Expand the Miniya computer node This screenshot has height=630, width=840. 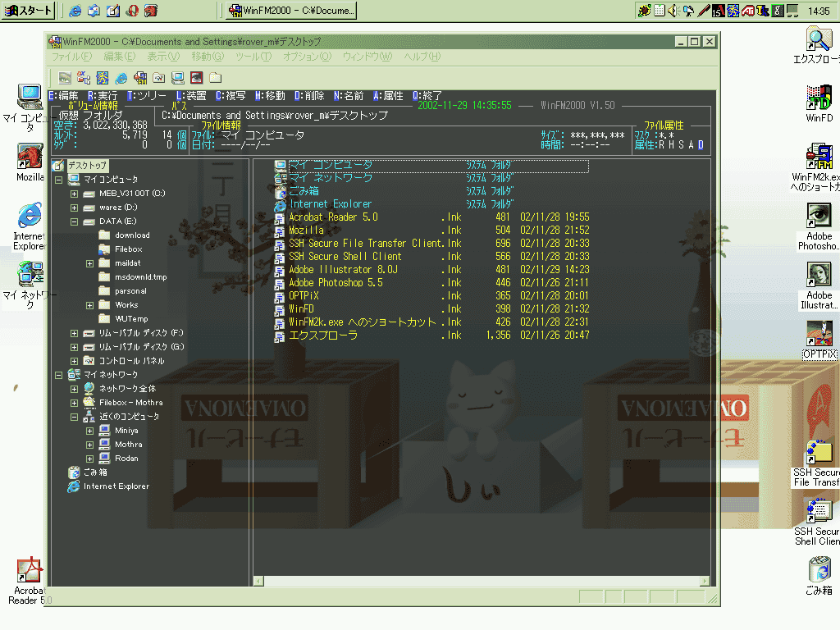pyautogui.click(x=90, y=431)
